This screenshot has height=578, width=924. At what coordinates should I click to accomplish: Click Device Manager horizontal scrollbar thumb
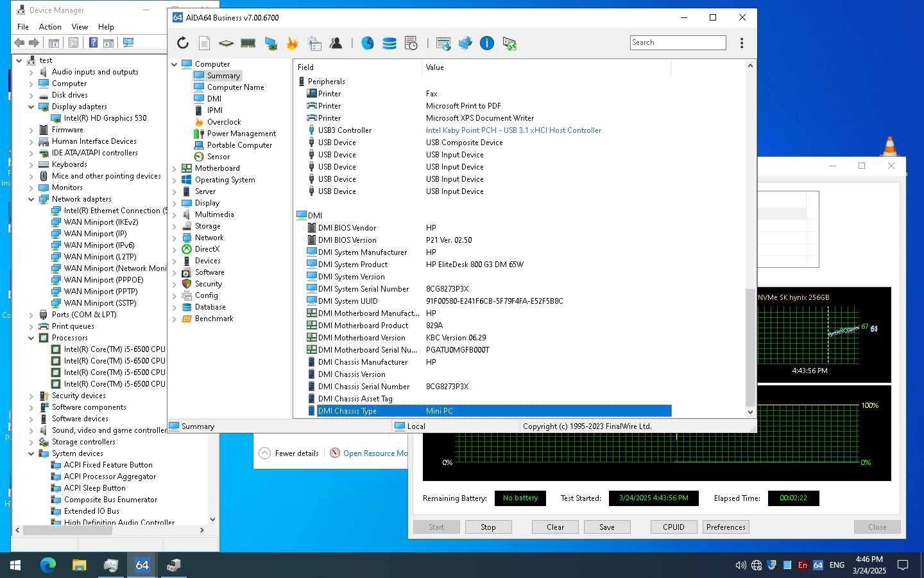pos(67,530)
